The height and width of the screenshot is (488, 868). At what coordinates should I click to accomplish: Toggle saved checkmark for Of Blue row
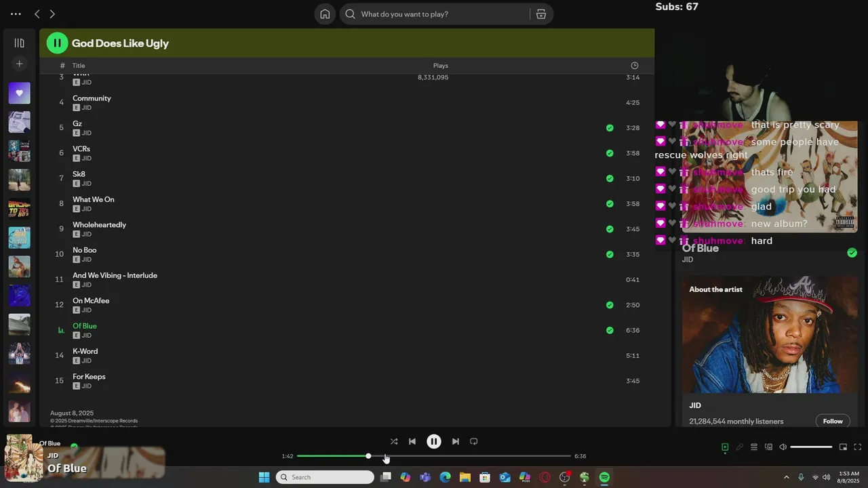tap(610, 330)
